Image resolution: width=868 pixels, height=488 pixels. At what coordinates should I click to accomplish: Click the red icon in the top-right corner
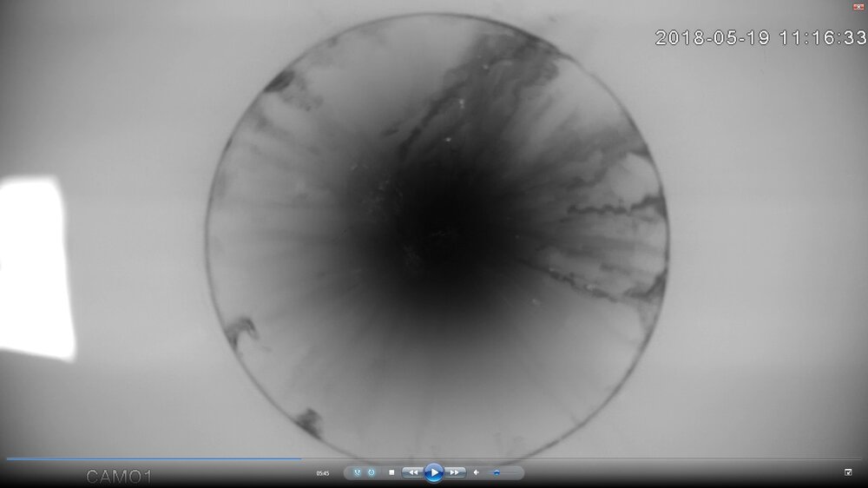point(858,5)
